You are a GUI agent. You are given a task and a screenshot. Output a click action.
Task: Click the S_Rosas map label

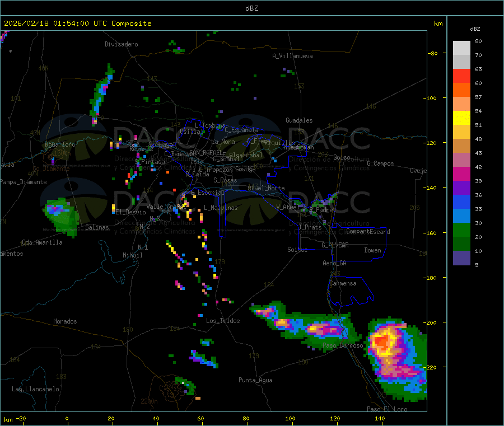pos(225,180)
